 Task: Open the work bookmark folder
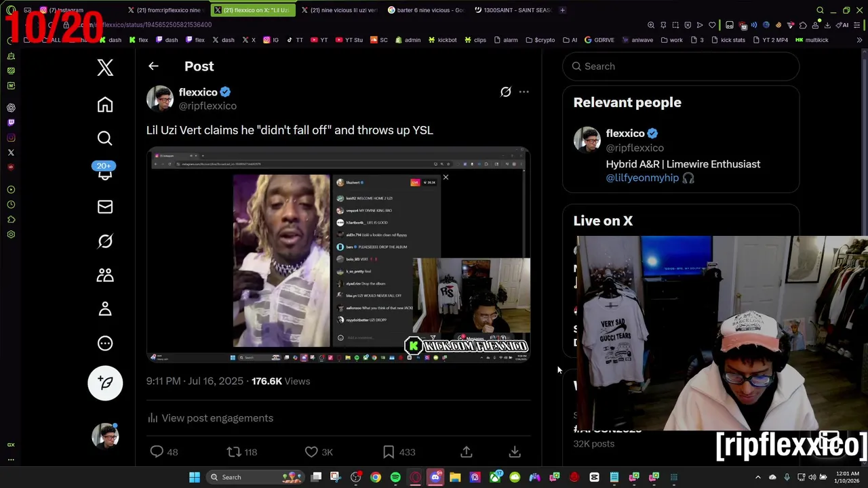coord(671,40)
